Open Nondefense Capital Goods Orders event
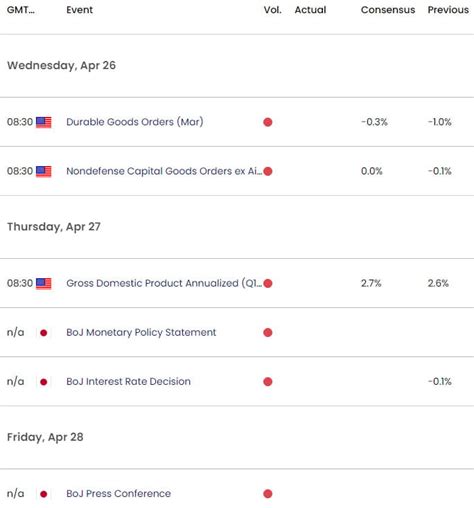Viewport: 474px width, 508px height. 164,171
